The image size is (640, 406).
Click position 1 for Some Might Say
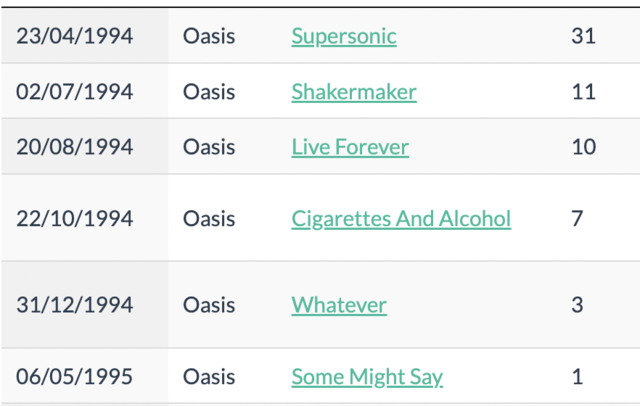(x=577, y=377)
